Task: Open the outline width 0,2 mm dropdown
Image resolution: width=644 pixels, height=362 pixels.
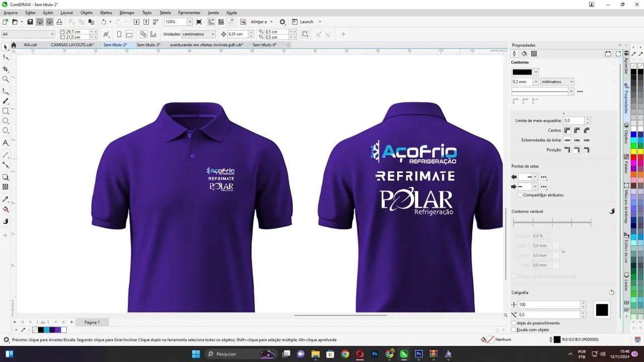Action: [535, 81]
